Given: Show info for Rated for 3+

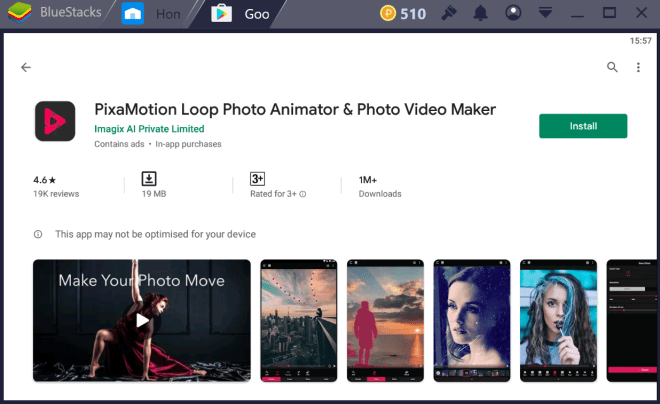Looking at the screenshot, I should point(303,194).
